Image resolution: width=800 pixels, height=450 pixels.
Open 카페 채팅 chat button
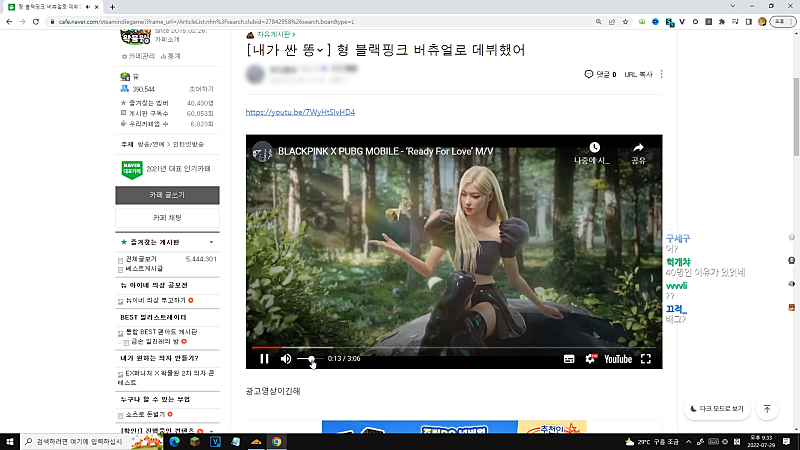(167, 217)
